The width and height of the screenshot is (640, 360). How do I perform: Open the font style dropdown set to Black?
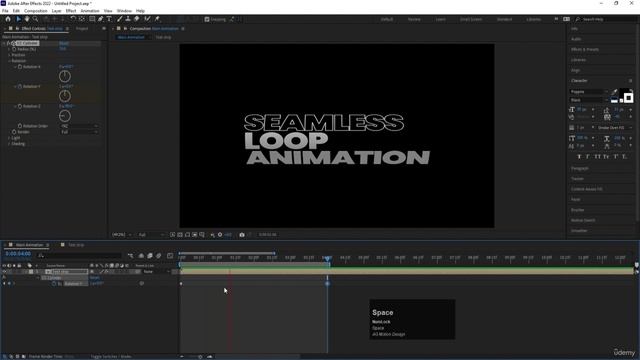point(589,100)
